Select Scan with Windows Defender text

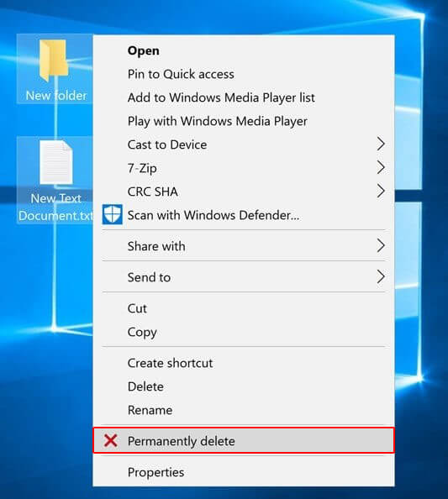click(x=213, y=215)
